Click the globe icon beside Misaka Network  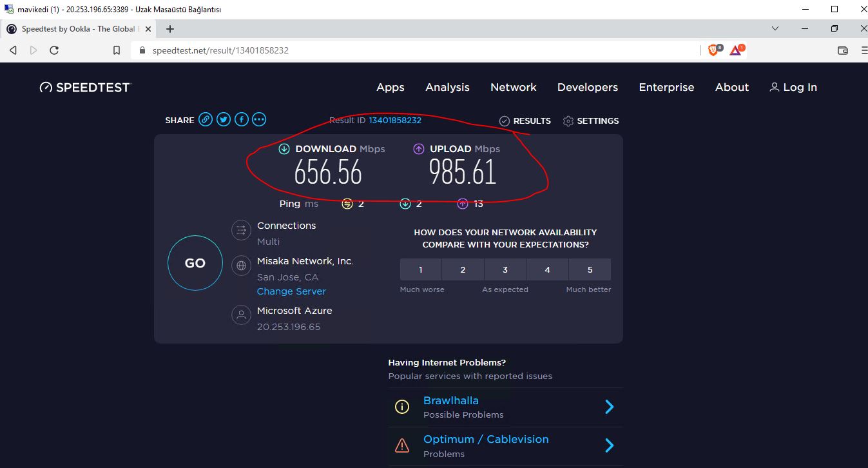(241, 266)
